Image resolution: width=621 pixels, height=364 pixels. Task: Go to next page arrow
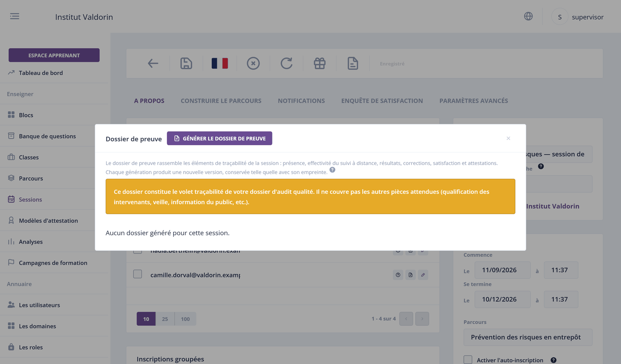tap(422, 319)
